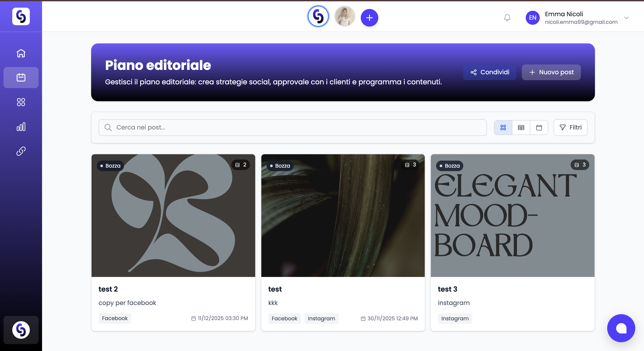Screen dimensions: 644x351
Task: Select the active logo workspace avatar
Action: tap(318, 16)
